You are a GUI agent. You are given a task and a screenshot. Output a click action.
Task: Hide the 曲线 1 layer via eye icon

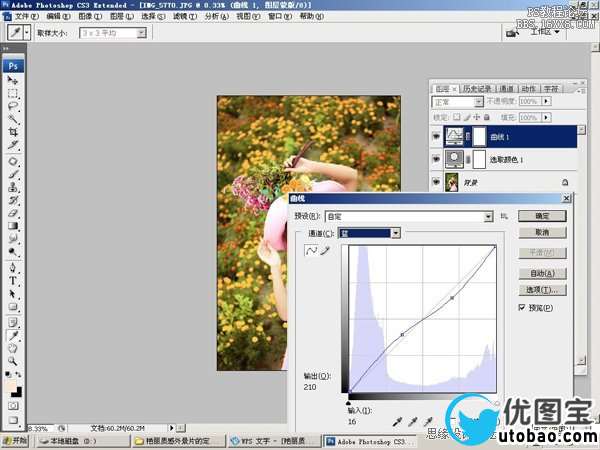coord(437,135)
